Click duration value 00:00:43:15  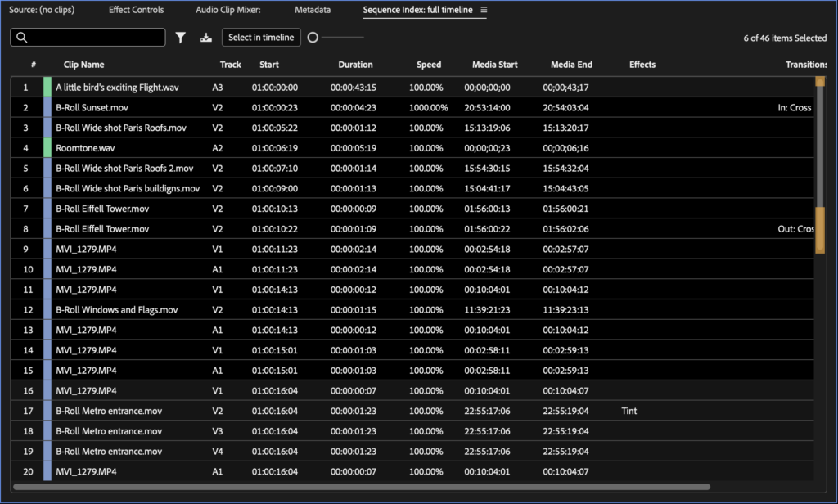(354, 87)
